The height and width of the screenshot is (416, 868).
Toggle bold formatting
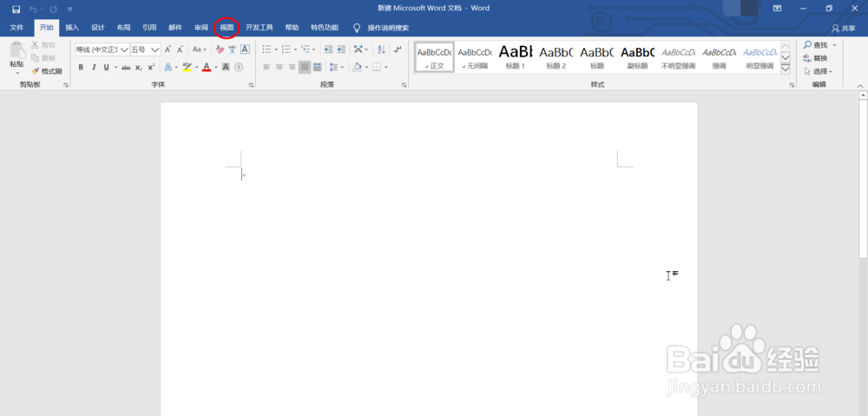pyautogui.click(x=81, y=67)
